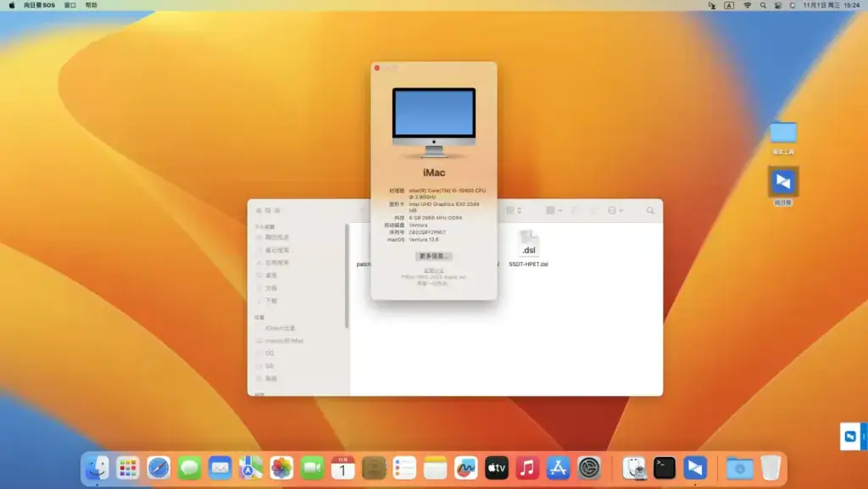This screenshot has height=489, width=868.
Task: Open the Finder action ellipsis dropdown
Action: [x=615, y=211]
